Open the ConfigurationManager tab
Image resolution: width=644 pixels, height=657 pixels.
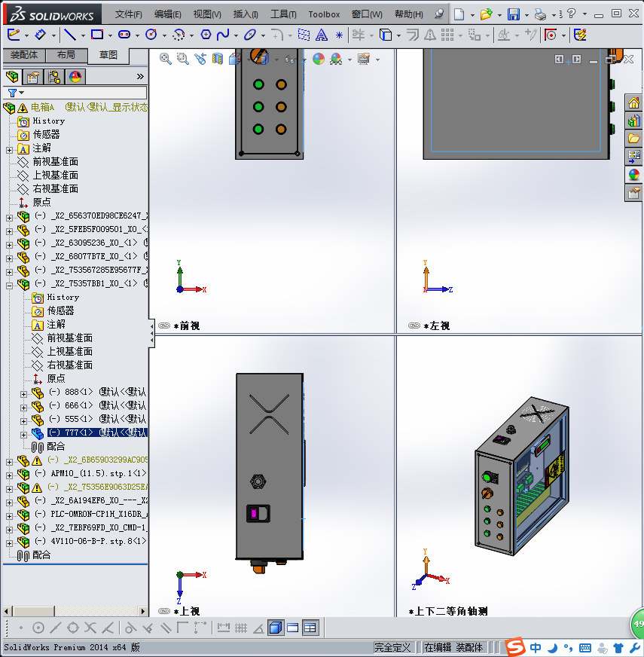click(54, 77)
